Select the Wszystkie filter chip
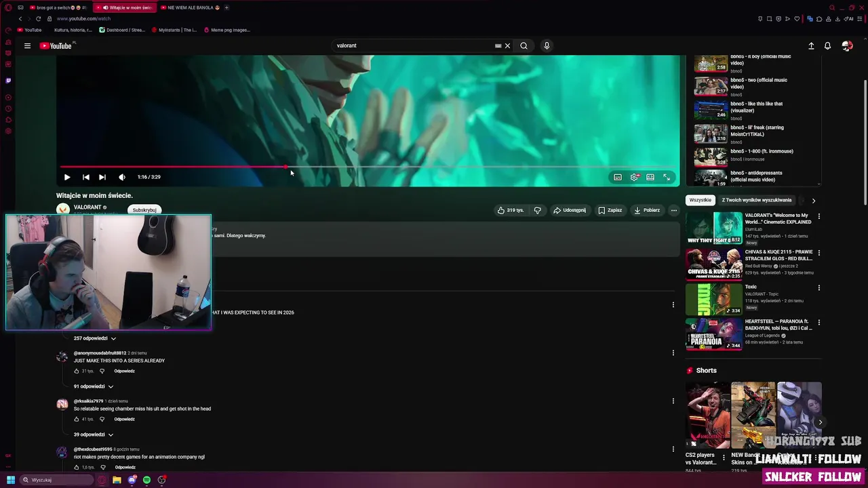Image resolution: width=868 pixels, height=488 pixels. (x=701, y=200)
